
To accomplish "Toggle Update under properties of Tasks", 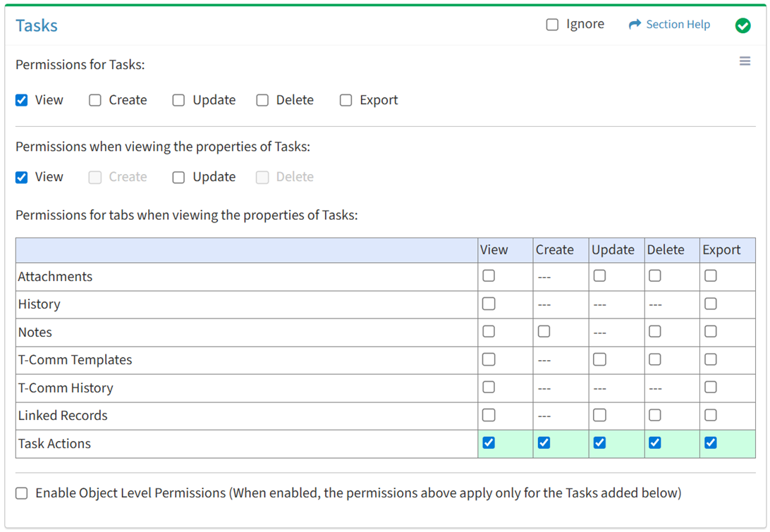I will (178, 177).
